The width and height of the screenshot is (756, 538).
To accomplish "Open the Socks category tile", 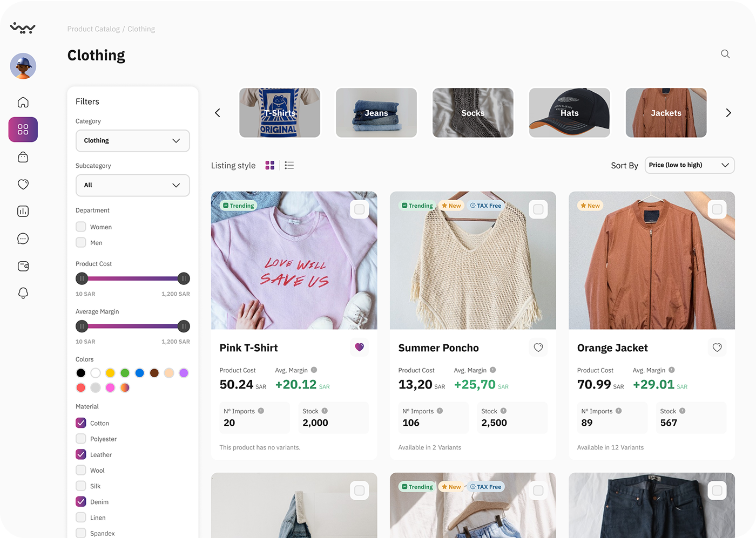I will point(473,113).
